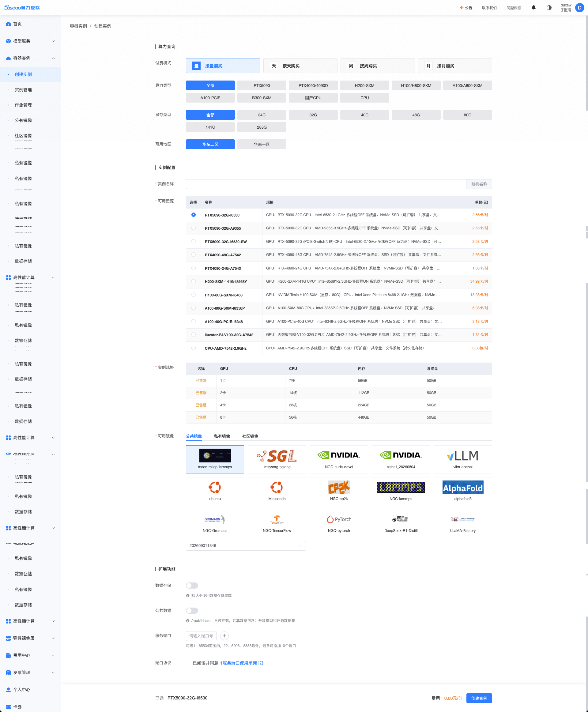The height and width of the screenshot is (712, 588).
Task: Click the 请输入端口号 port input
Action: point(201,636)
